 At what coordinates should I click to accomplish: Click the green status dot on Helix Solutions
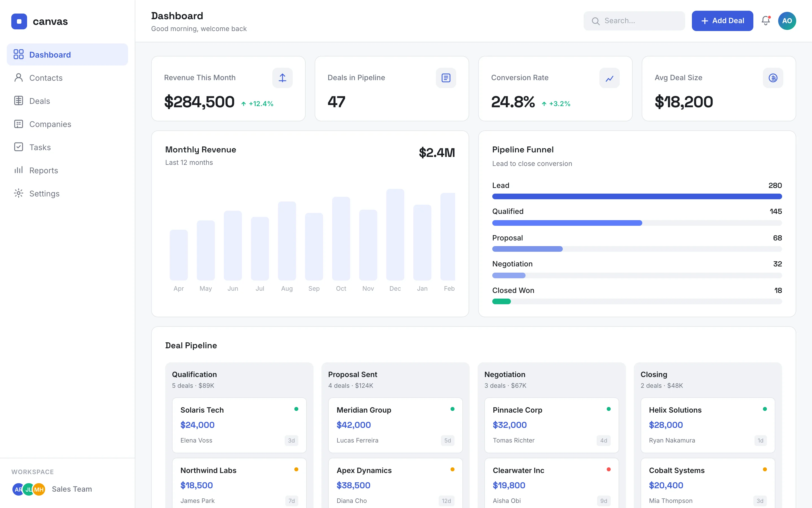(765, 409)
